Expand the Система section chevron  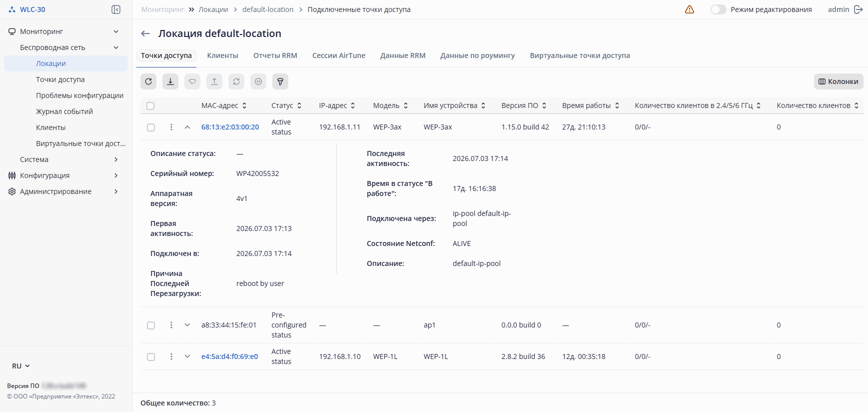116,159
